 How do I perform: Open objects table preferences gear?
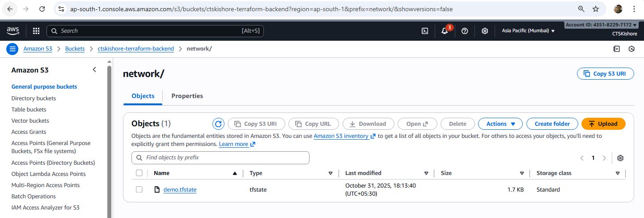tap(620, 158)
